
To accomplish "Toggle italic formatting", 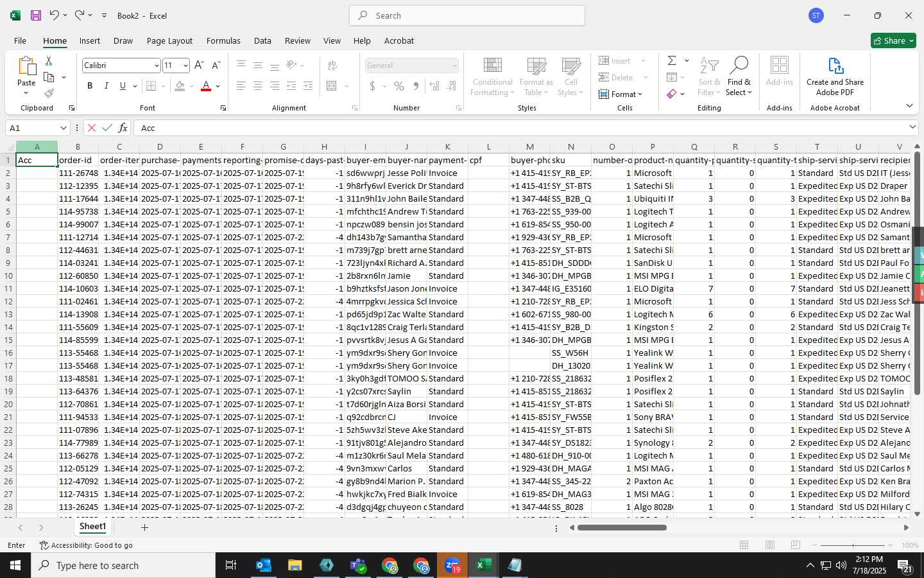I will click(106, 86).
